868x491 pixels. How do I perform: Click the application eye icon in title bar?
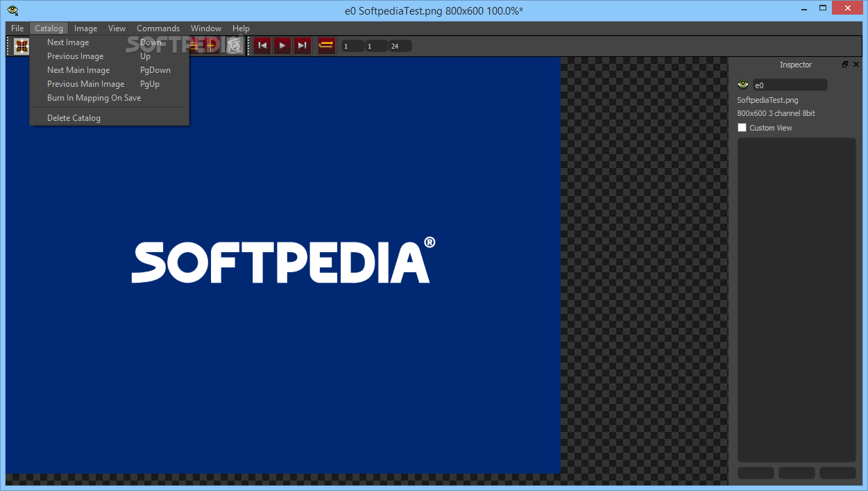12,10
